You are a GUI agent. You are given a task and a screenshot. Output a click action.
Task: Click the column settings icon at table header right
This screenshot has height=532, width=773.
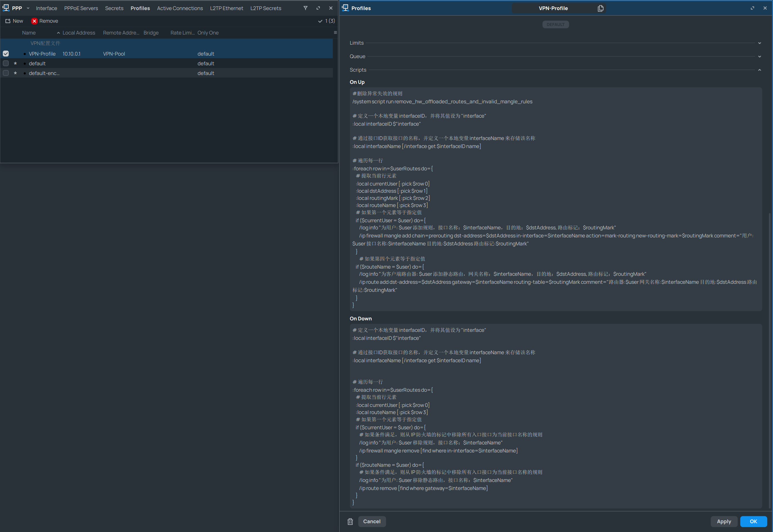point(335,33)
